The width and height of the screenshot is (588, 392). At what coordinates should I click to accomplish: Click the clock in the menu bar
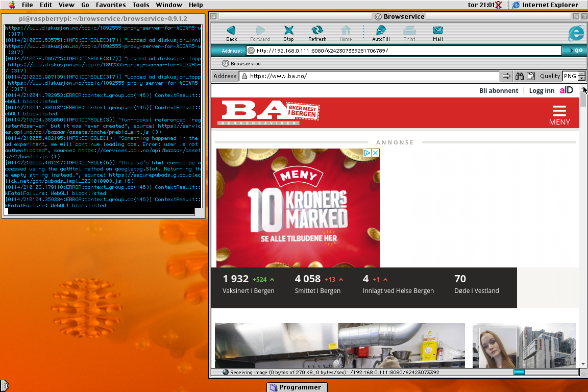click(x=481, y=5)
